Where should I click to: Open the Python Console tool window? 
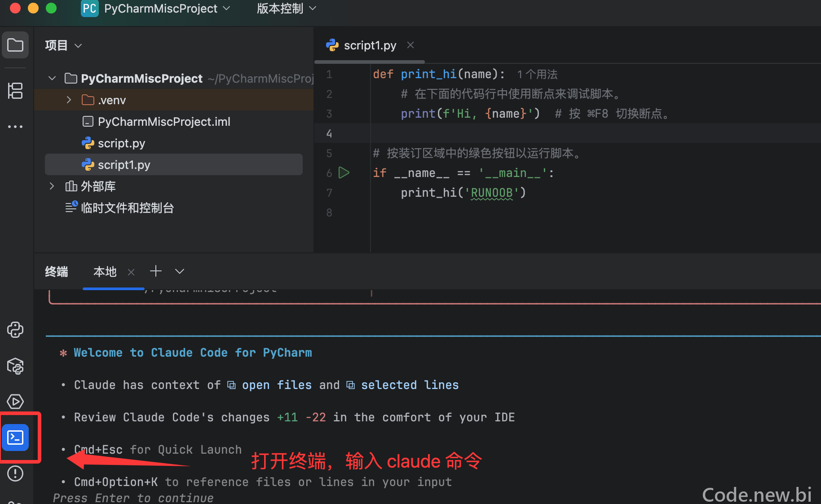click(15, 330)
